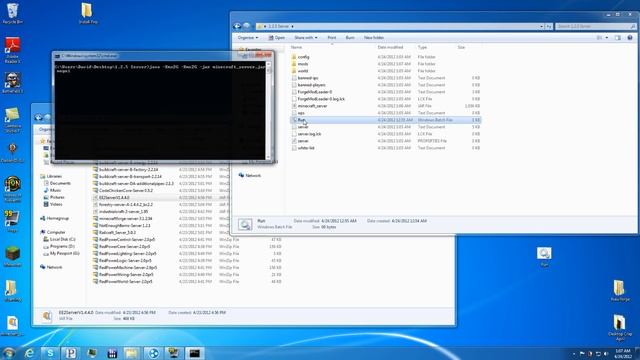Open the address bar history dropdown in 1.2.5 Server
Screen dimensions: 640x360
pyautogui.click(x=542, y=27)
